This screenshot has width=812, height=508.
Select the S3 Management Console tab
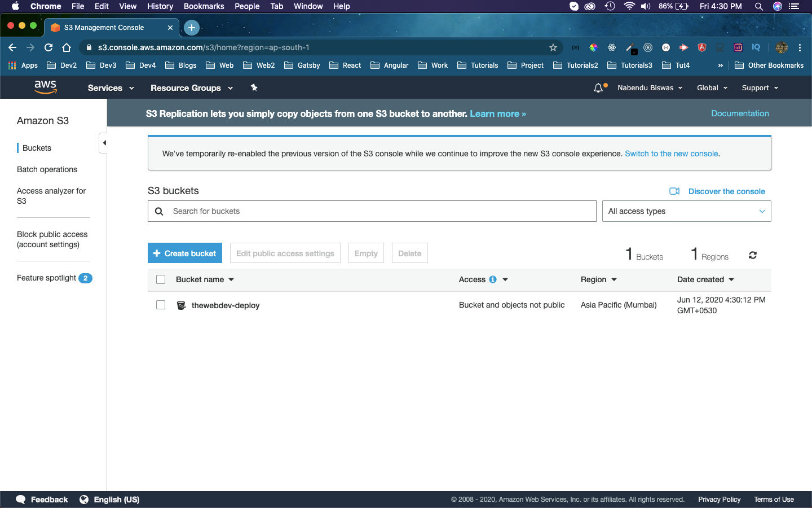pyautogui.click(x=112, y=27)
